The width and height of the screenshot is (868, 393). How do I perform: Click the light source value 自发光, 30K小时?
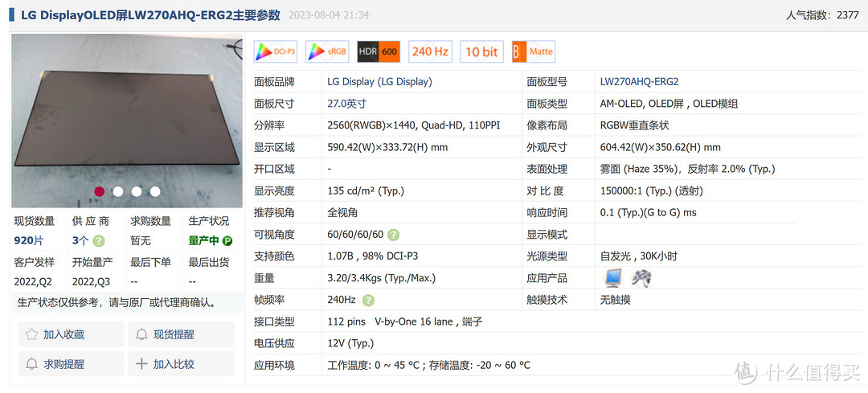(639, 256)
